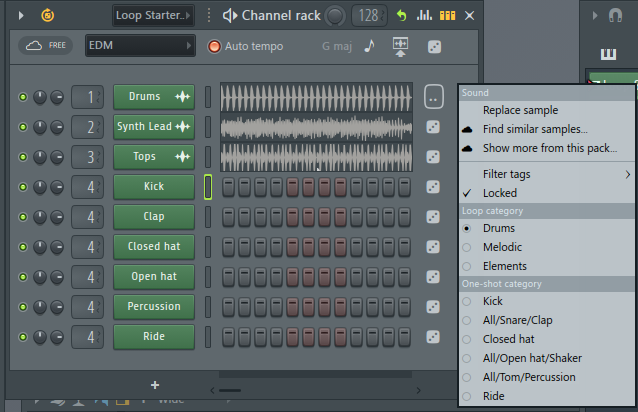Image resolution: width=638 pixels, height=412 pixels.
Task: Click the Closed hat channel button
Action: (x=154, y=246)
